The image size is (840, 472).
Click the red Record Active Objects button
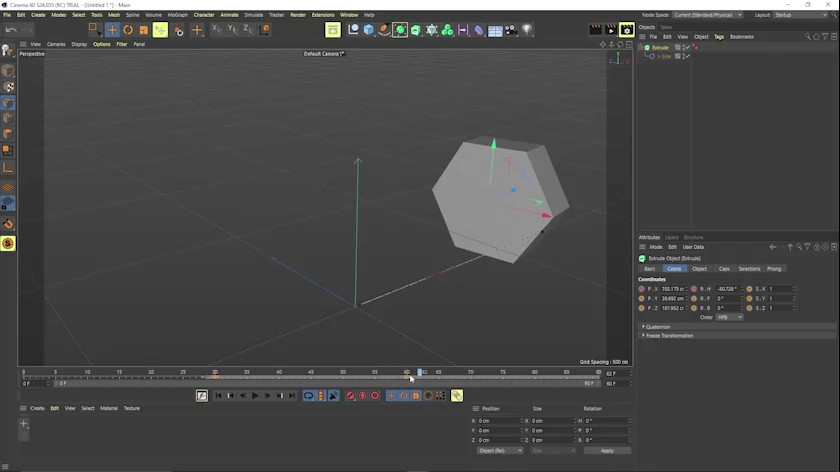pyautogui.click(x=350, y=396)
